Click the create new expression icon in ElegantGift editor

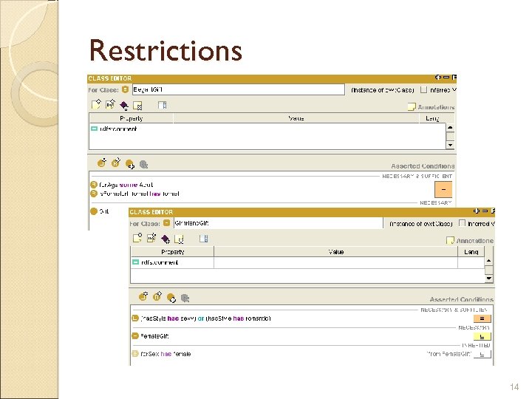click(102, 163)
